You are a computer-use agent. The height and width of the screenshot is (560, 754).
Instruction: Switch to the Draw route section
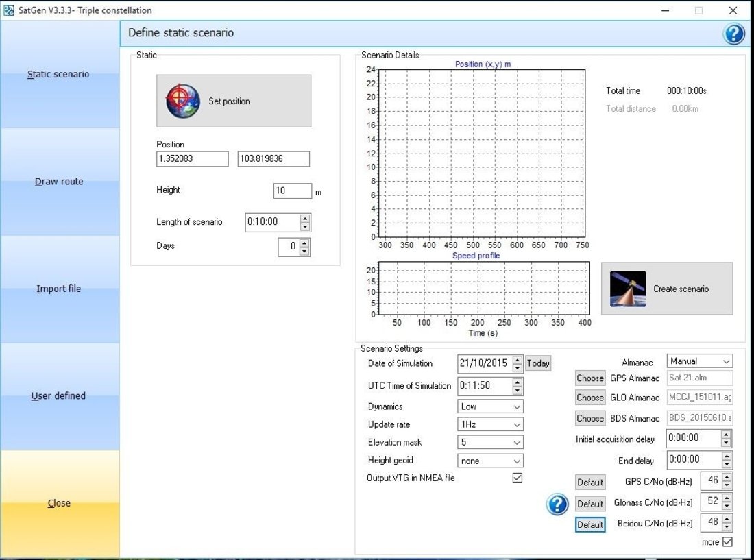(59, 182)
